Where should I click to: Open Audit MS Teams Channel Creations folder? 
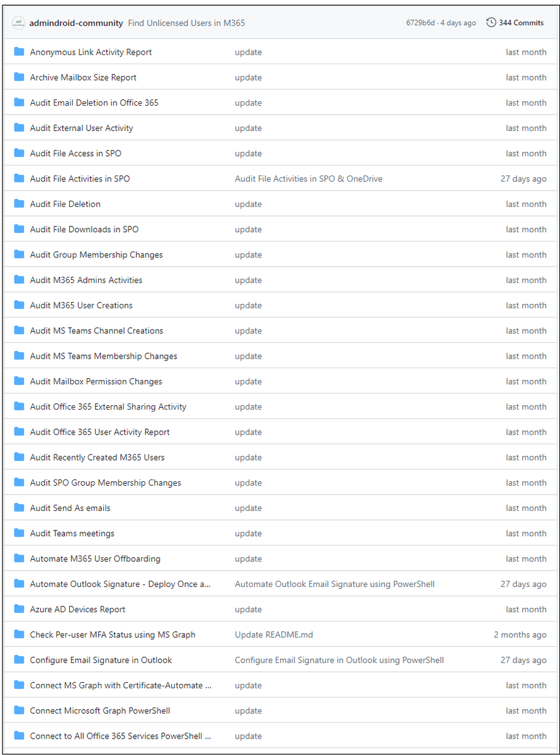click(x=96, y=330)
